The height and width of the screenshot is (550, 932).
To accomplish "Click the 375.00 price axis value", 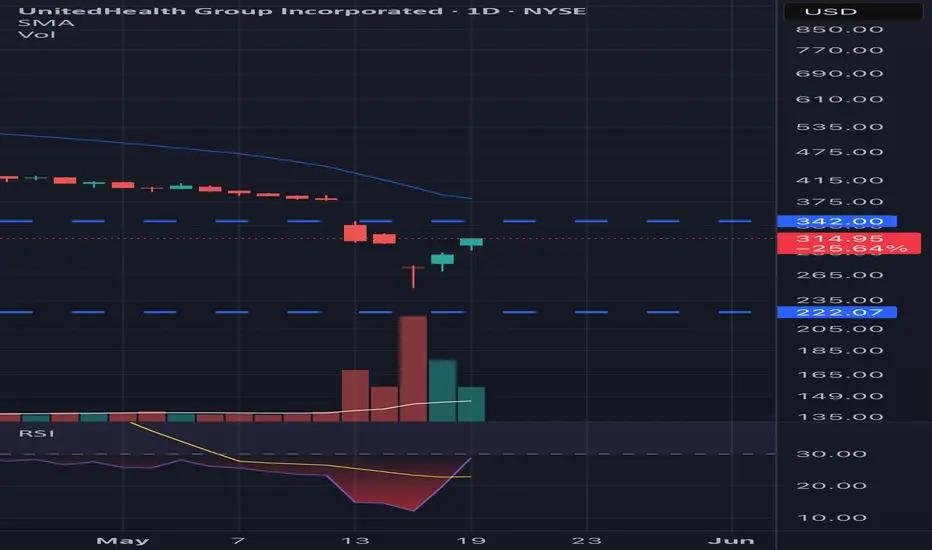I will coord(839,202).
